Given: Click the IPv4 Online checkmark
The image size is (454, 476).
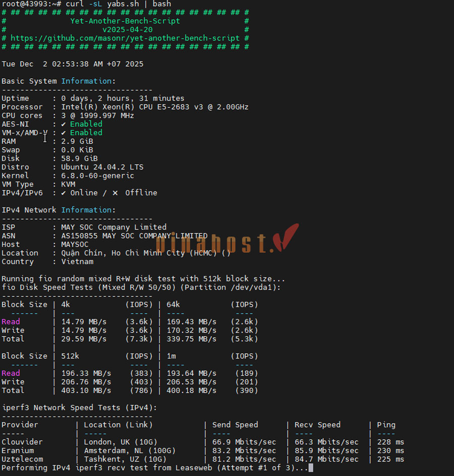Looking at the screenshot, I should (x=64, y=193).
